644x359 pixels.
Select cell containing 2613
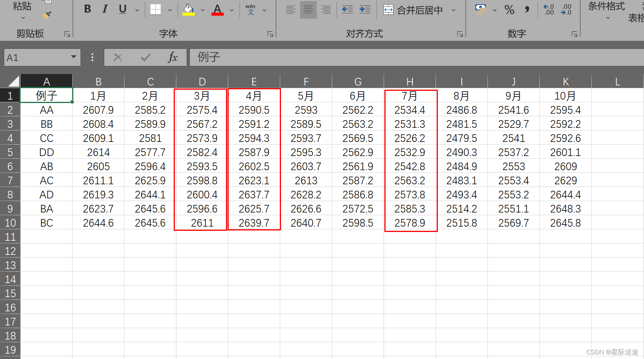click(x=306, y=180)
